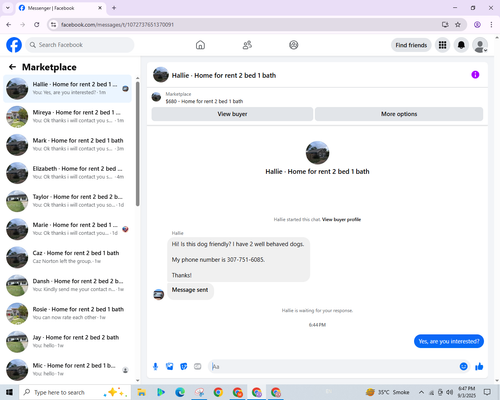This screenshot has width=500, height=400.
Task: Choose a sticker icon
Action: tap(184, 367)
